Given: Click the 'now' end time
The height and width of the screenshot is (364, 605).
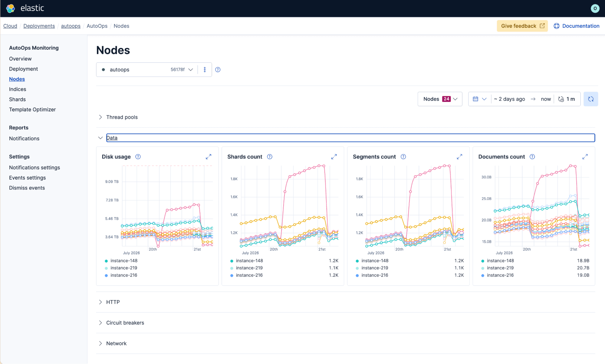Looking at the screenshot, I should [x=546, y=99].
